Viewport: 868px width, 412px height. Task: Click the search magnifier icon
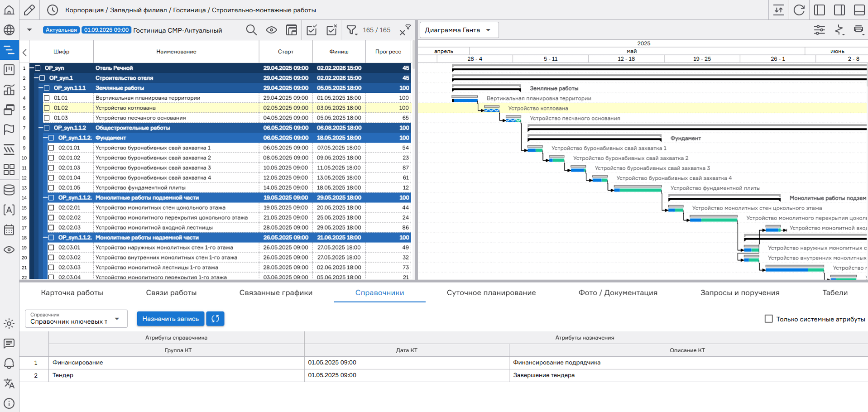251,30
